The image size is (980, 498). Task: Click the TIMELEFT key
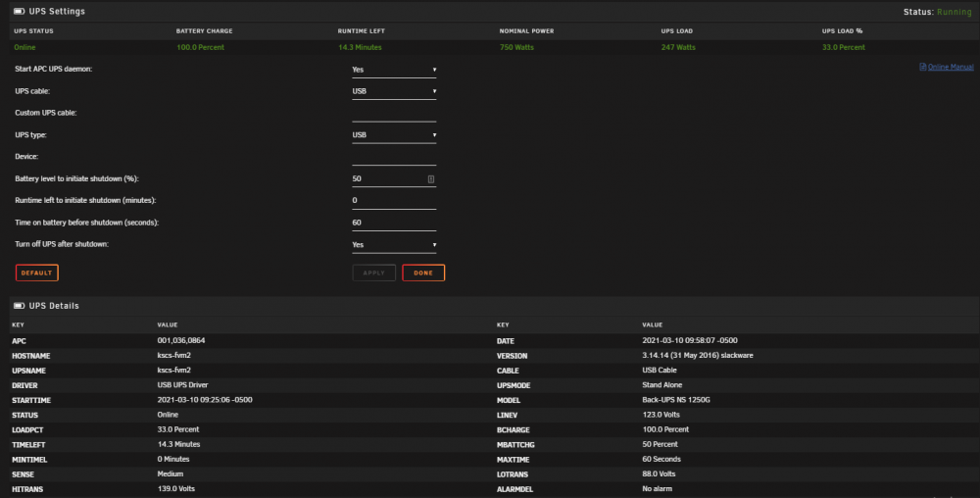click(x=28, y=445)
